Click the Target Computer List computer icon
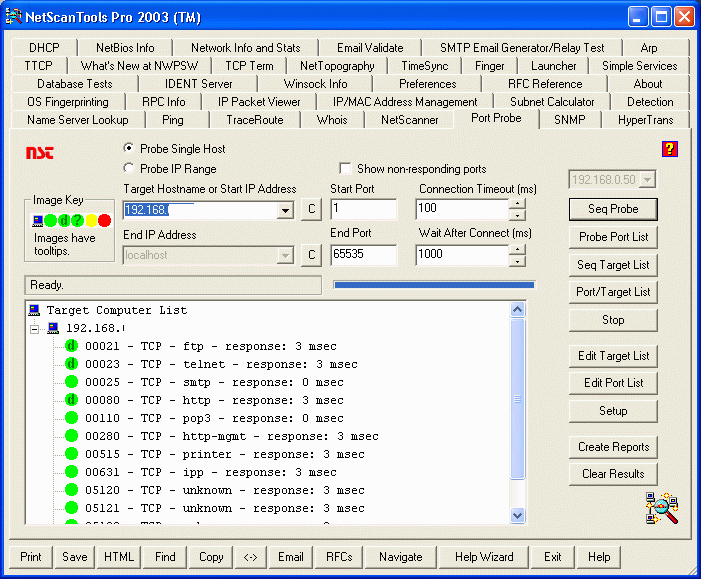This screenshot has width=701, height=579. pyautogui.click(x=34, y=310)
